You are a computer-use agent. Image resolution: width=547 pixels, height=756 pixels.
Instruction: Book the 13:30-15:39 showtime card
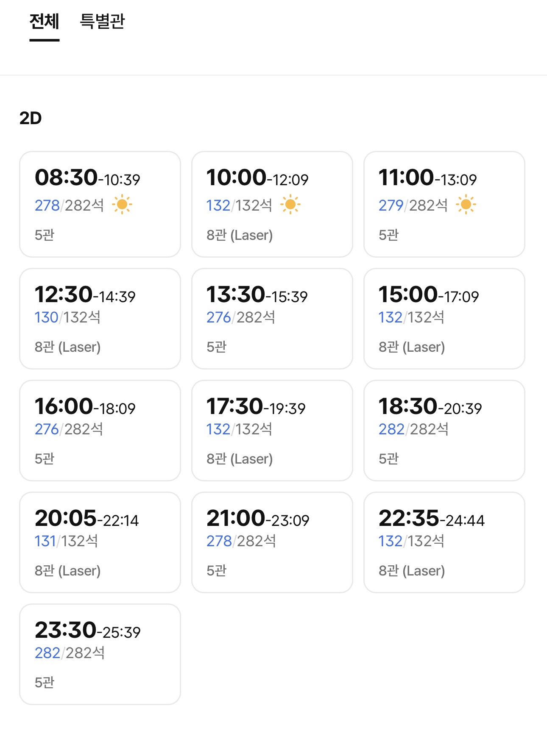click(272, 319)
